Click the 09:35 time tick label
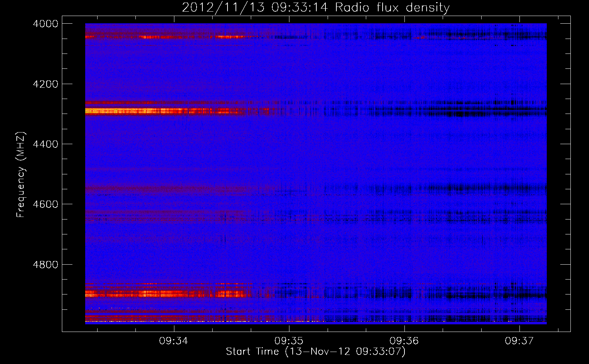 289,341
